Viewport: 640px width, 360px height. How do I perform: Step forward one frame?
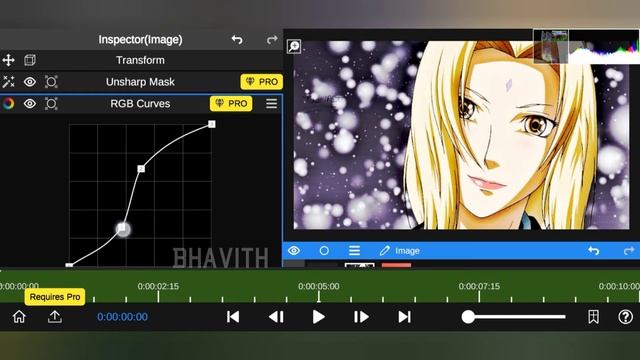point(361,317)
